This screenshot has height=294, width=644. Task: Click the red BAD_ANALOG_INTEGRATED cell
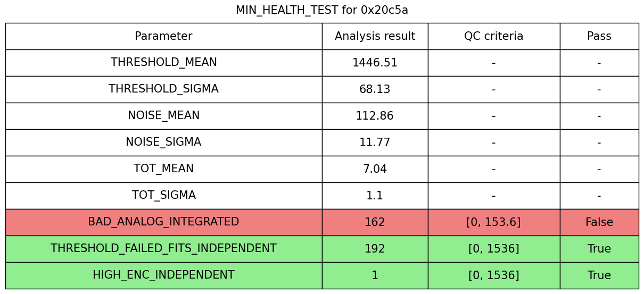click(x=163, y=222)
